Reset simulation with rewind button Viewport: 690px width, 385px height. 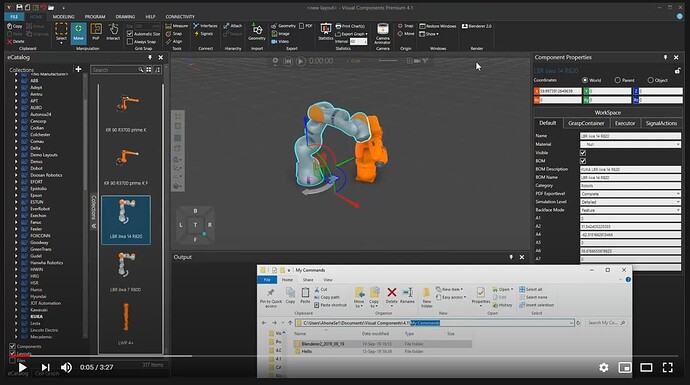point(287,61)
